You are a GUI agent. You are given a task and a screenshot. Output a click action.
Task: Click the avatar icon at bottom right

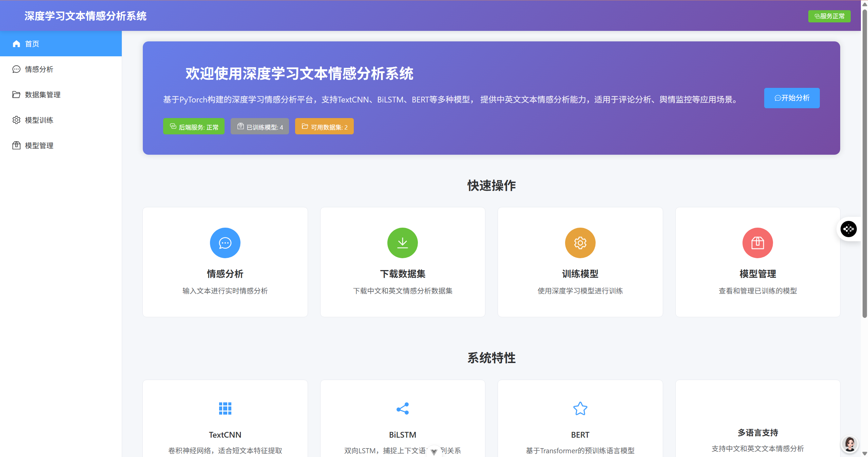coord(850,444)
